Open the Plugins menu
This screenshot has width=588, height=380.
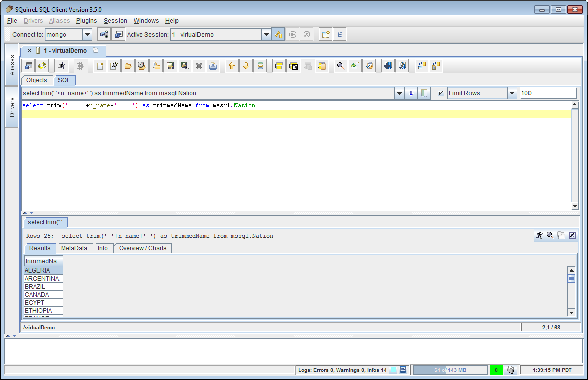tap(86, 21)
